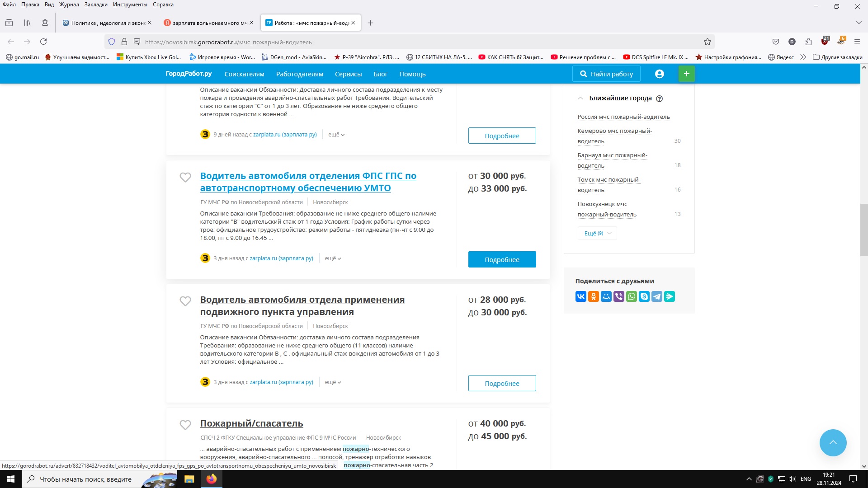Open extensions puzzle icon
This screenshot has height=488, width=868.
point(808,42)
